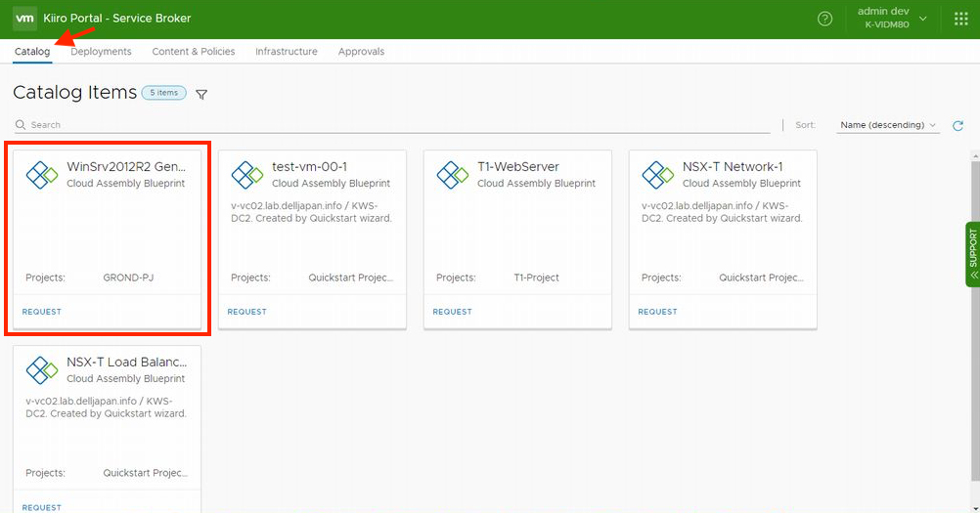Request the T1-WebServer catalog item
The height and width of the screenshot is (513, 980).
453,312
